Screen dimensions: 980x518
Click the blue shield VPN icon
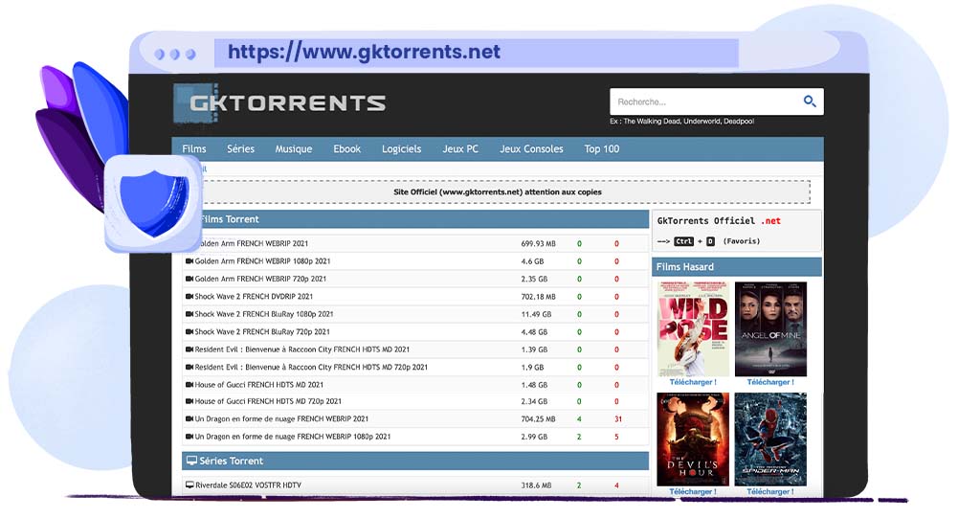(x=154, y=204)
